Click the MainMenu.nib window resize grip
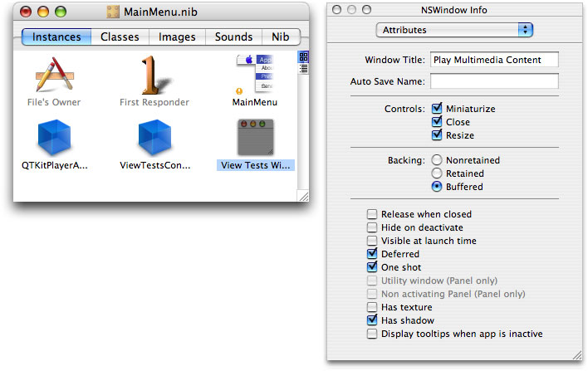 coord(303,196)
